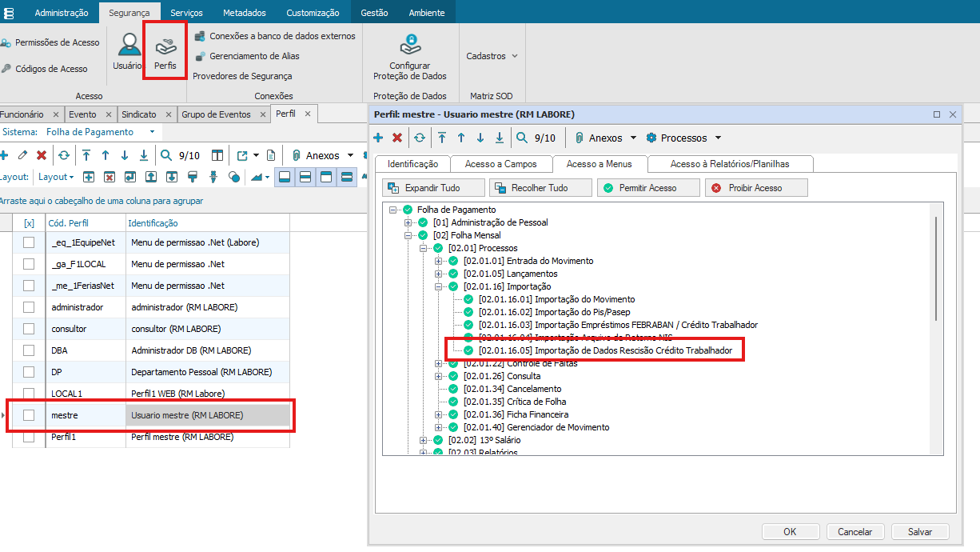Collapse the [02] Folha Mensal node
Viewport: 980px width, 552px height.
(408, 235)
